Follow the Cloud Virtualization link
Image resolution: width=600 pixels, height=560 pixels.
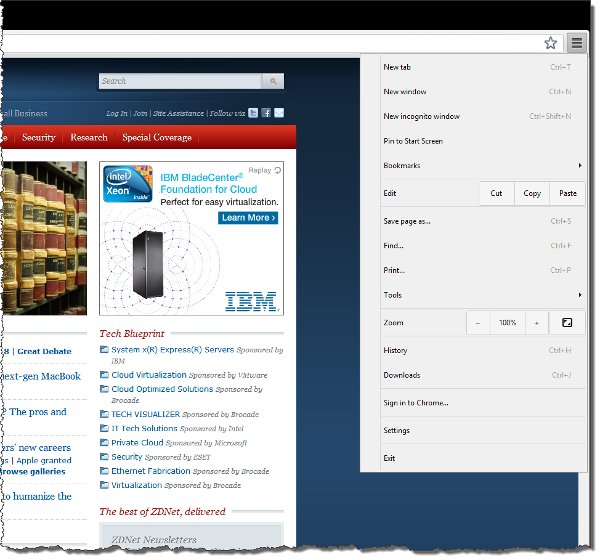pyautogui.click(x=148, y=375)
